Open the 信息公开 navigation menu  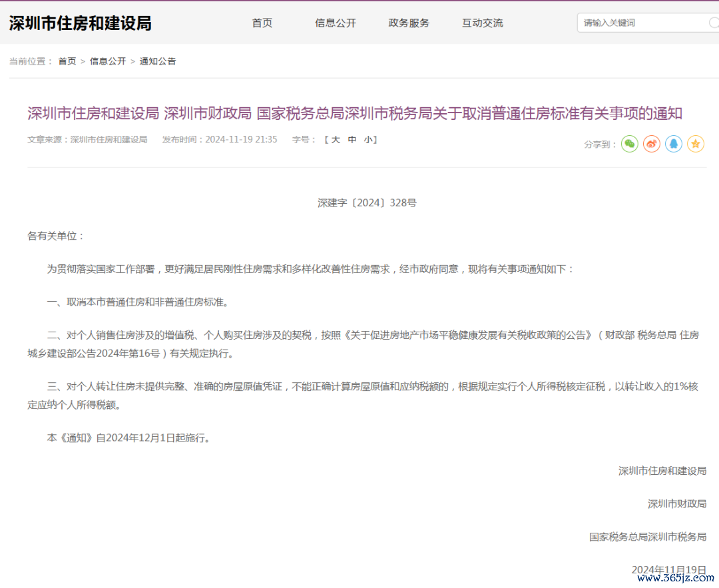point(336,23)
